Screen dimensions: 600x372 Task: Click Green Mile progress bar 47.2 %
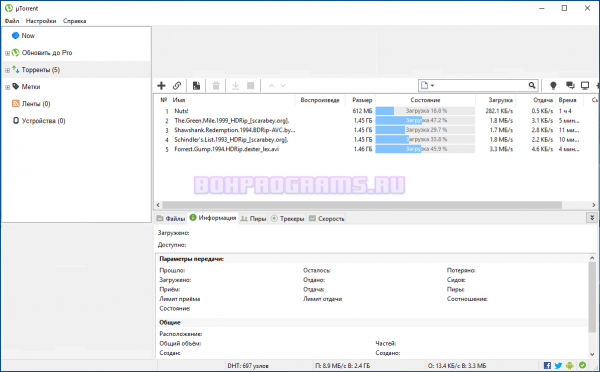(425, 121)
